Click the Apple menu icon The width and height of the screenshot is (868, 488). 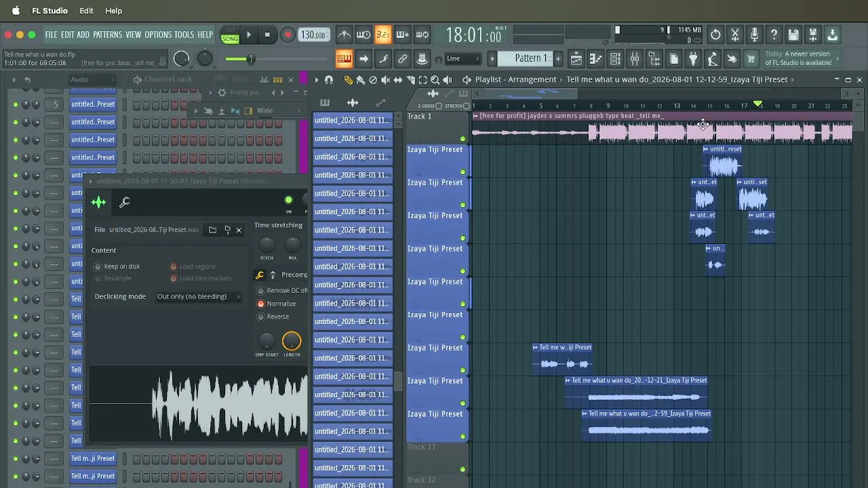pos(16,11)
